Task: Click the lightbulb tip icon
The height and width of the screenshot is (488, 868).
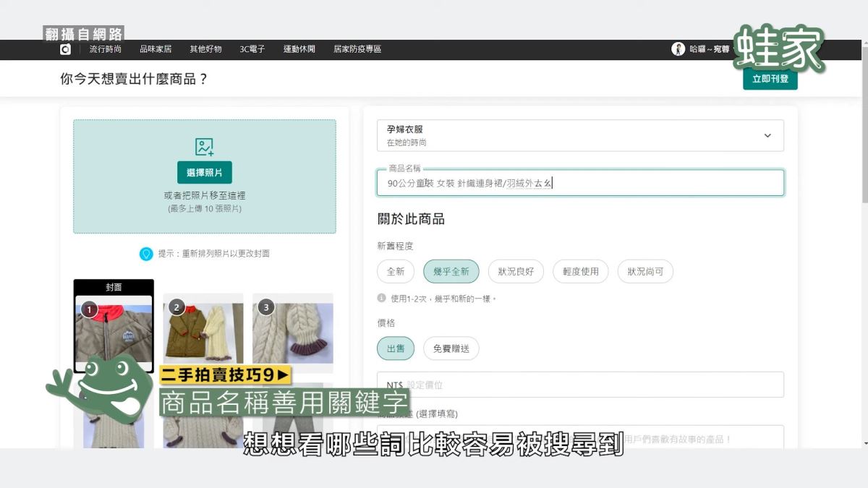Action: (146, 254)
